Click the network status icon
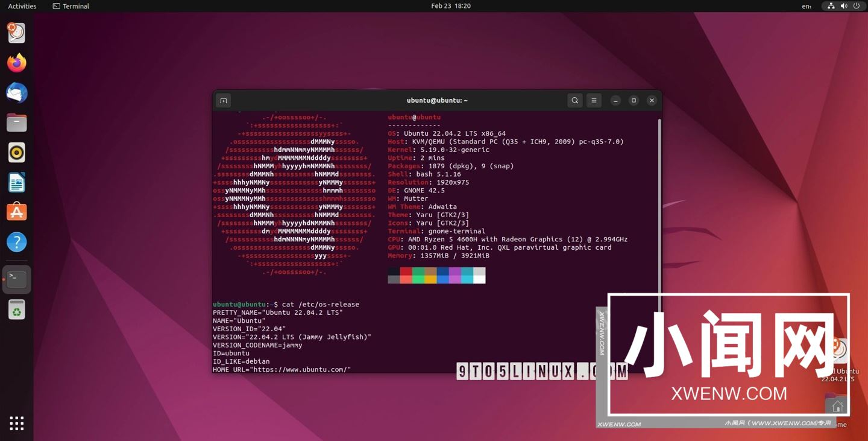Screen dimensions: 868x441 [831, 6]
